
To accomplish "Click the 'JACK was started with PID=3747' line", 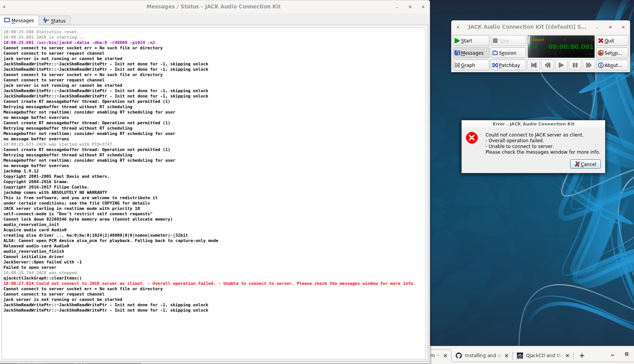I will tap(59, 144).
